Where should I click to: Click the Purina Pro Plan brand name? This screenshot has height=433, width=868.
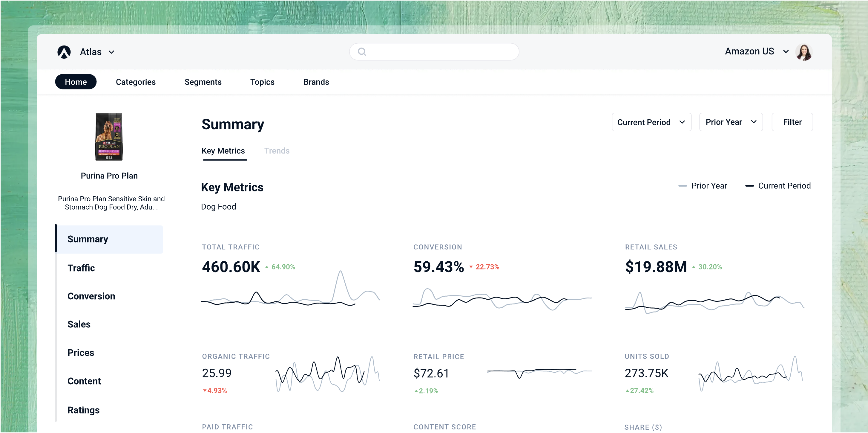click(x=109, y=176)
